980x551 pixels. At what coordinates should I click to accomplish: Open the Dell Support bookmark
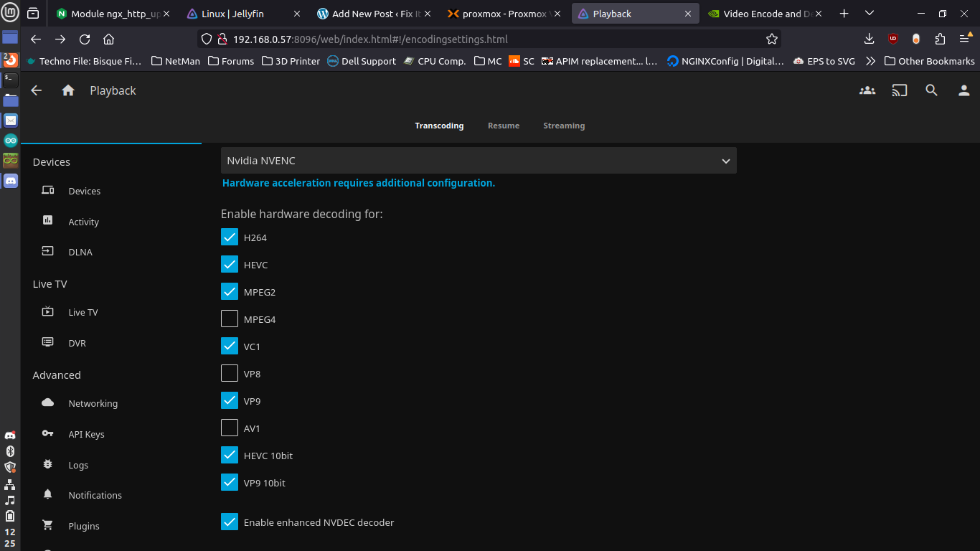click(x=362, y=61)
